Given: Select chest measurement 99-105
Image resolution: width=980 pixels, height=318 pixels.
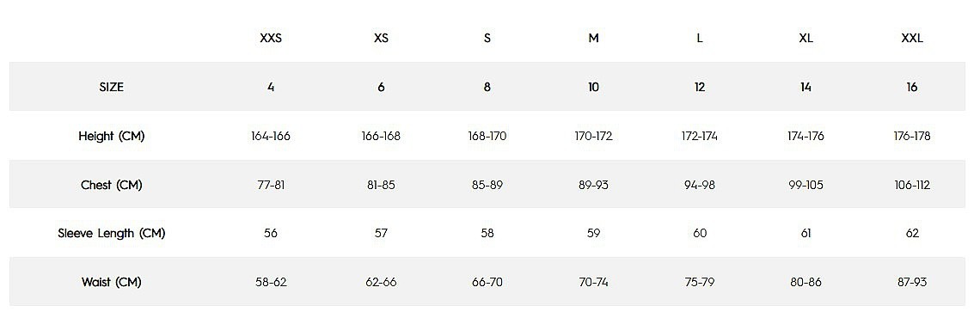Looking at the screenshot, I should coord(805,185).
